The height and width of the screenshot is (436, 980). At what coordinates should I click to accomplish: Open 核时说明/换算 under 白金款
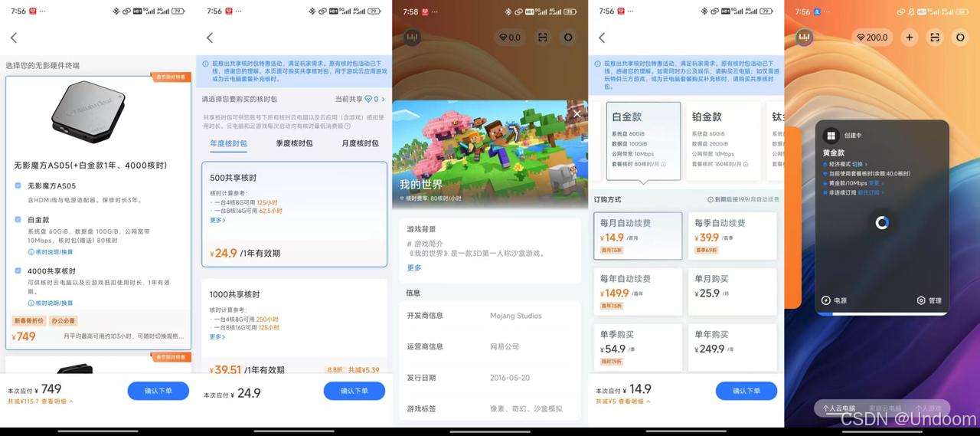click(x=51, y=251)
